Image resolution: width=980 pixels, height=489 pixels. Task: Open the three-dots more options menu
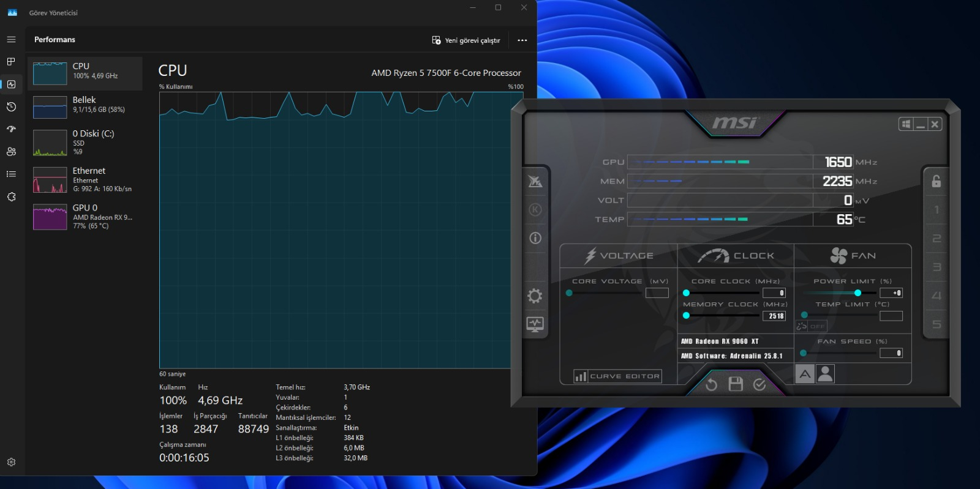(522, 40)
